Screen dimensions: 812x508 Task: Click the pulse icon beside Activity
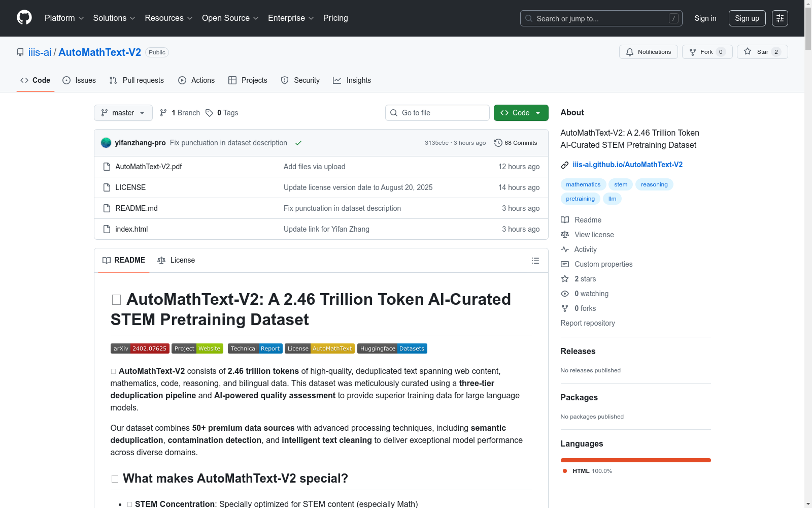(565, 249)
